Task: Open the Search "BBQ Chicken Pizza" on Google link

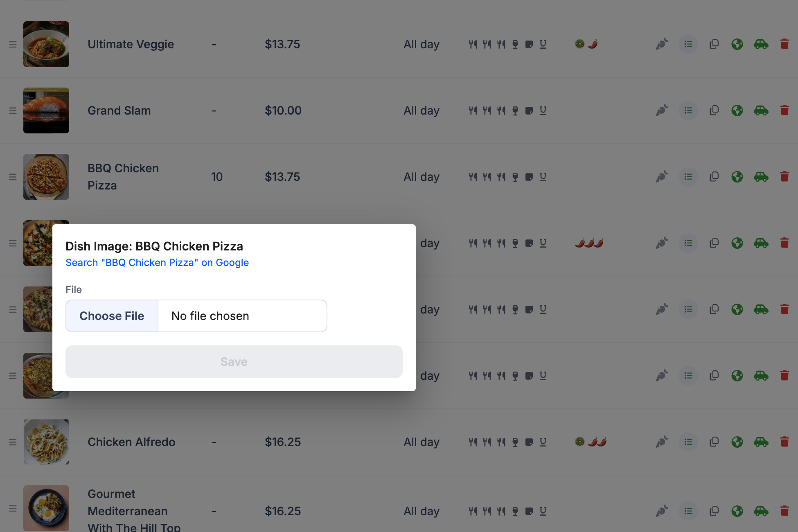Action: coord(157,263)
